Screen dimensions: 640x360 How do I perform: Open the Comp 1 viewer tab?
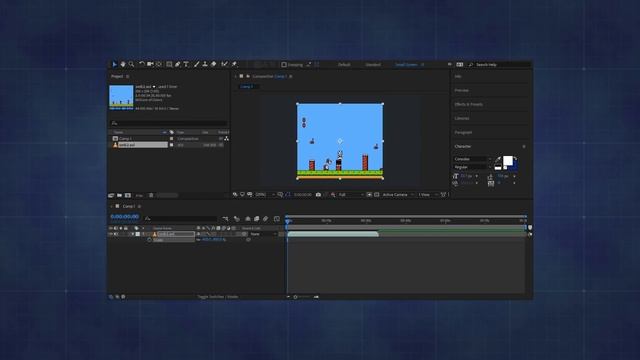pyautogui.click(x=247, y=87)
